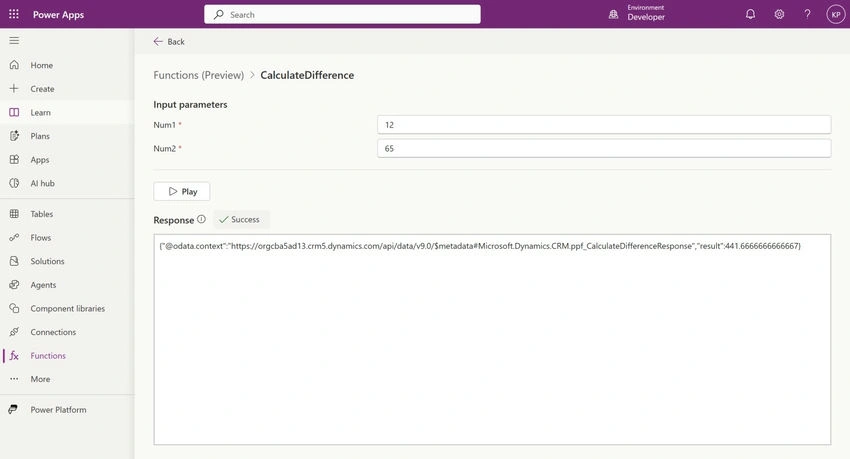Open the Apps menu item
This screenshot has height=459, width=850.
point(67,159)
